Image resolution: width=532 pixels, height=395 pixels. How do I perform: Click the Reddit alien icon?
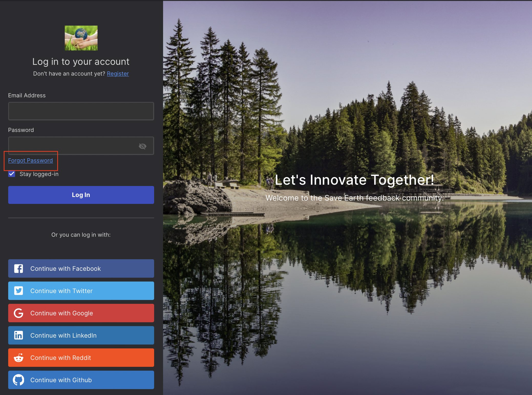[x=18, y=358]
